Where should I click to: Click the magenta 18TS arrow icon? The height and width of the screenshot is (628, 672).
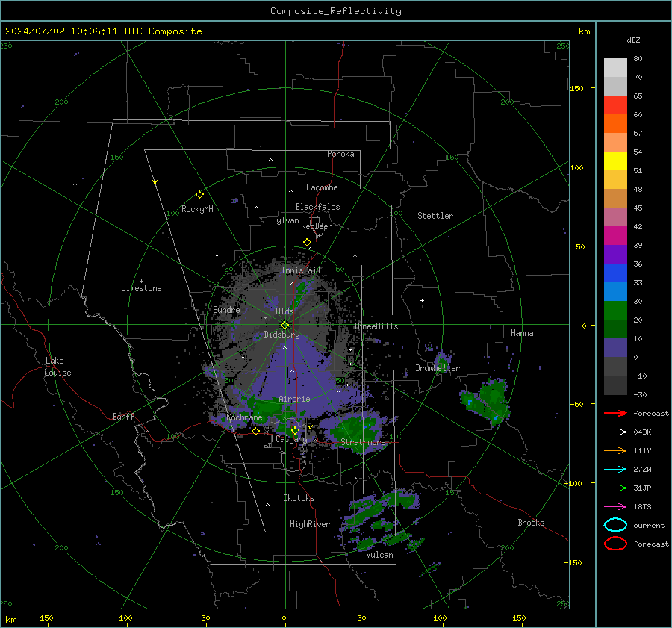click(x=615, y=507)
